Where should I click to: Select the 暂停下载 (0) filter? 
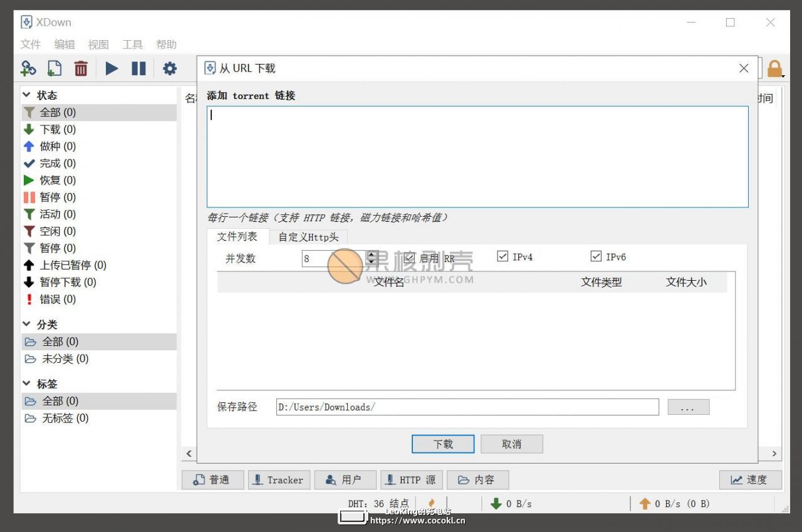tap(99, 282)
